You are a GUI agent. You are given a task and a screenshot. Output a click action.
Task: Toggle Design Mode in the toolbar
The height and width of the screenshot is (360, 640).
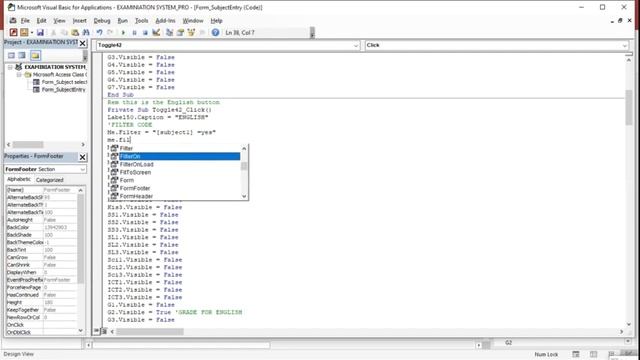click(x=156, y=32)
